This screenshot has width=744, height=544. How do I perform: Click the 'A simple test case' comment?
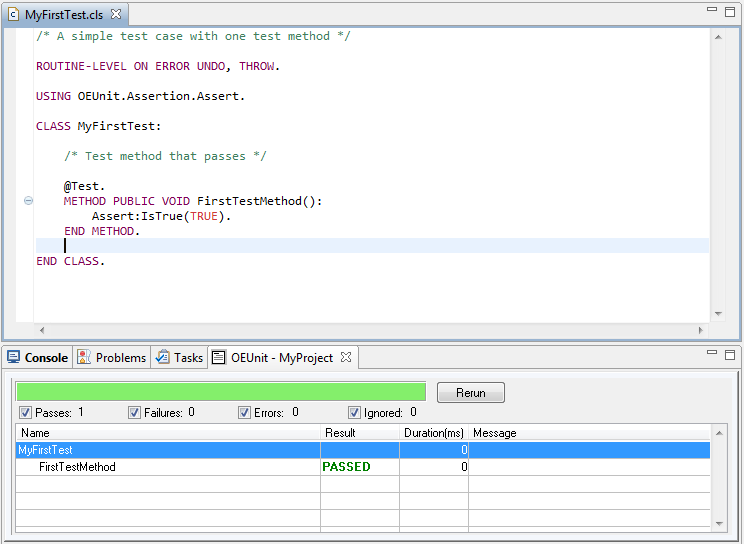coord(193,36)
